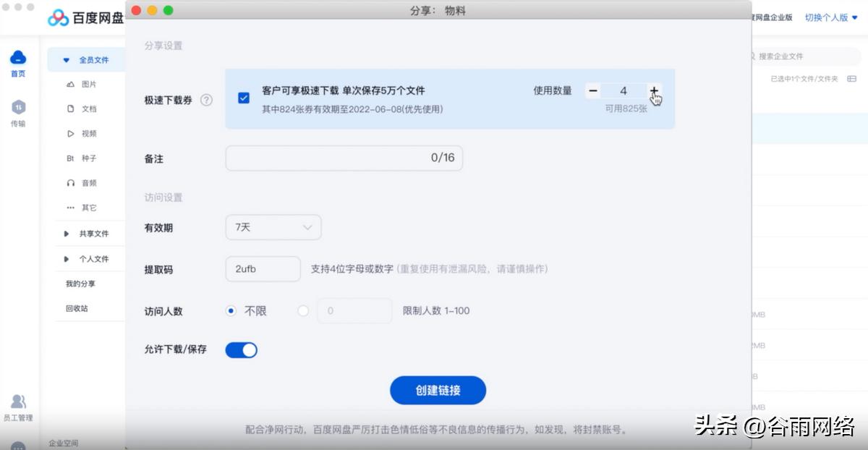The width and height of the screenshot is (868, 450).
Task: Click the 创建链接 create link button
Action: 438,389
